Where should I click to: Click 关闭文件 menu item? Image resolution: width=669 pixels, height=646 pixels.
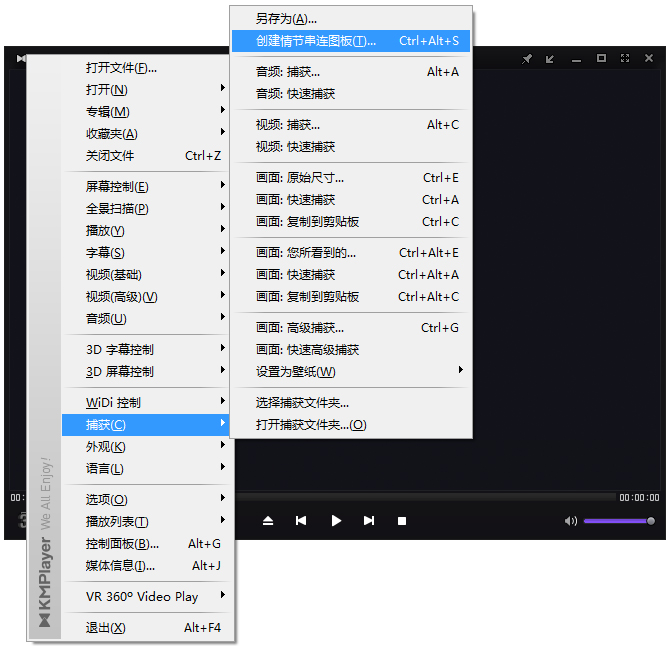145,156
